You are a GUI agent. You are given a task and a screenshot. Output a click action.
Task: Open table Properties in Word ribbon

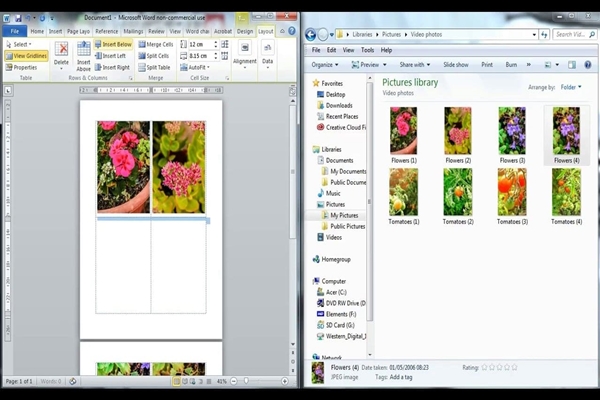click(x=21, y=67)
